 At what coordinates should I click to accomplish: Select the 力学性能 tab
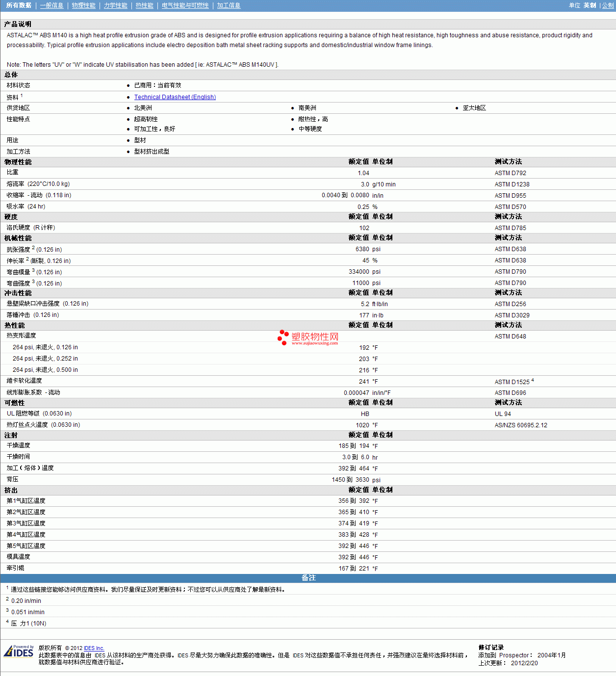tap(115, 5)
